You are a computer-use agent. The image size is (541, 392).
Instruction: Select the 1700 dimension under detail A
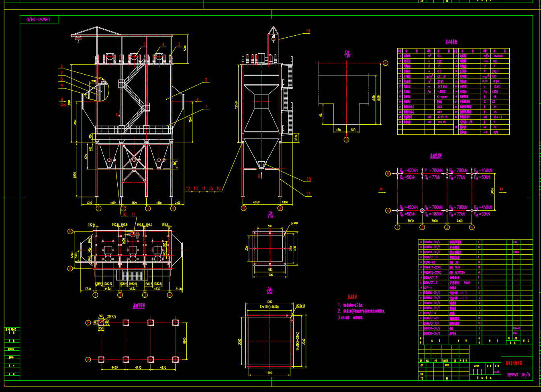click(x=269, y=373)
